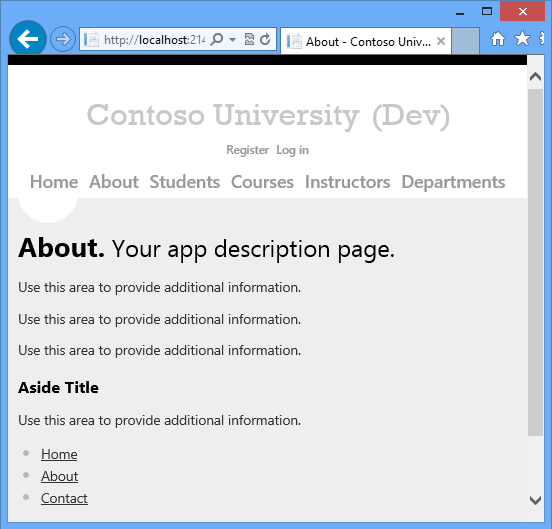Select the About - Contoso Univ... tab

365,42
